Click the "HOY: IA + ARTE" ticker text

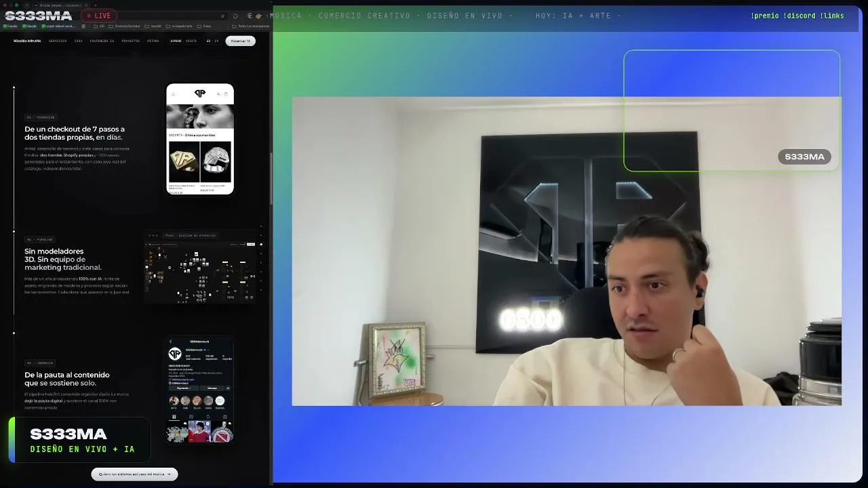coord(573,16)
